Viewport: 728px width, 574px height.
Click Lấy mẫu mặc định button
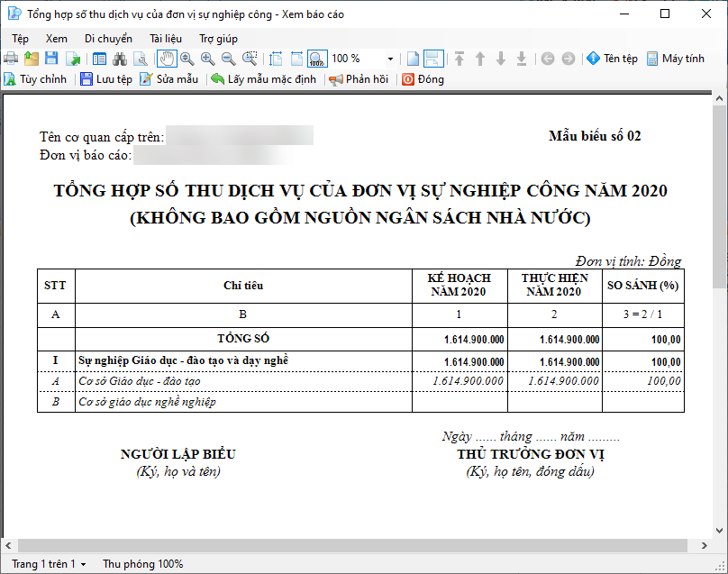tap(263, 79)
